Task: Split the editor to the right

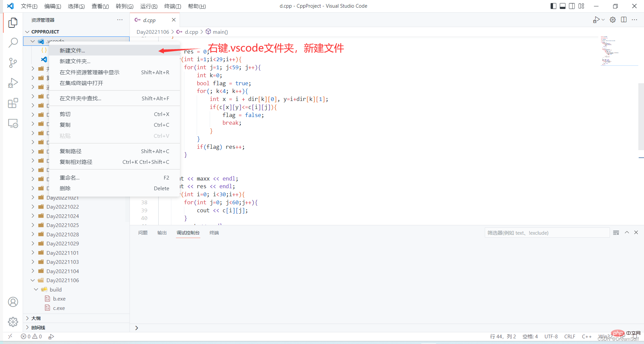Action: [624, 20]
